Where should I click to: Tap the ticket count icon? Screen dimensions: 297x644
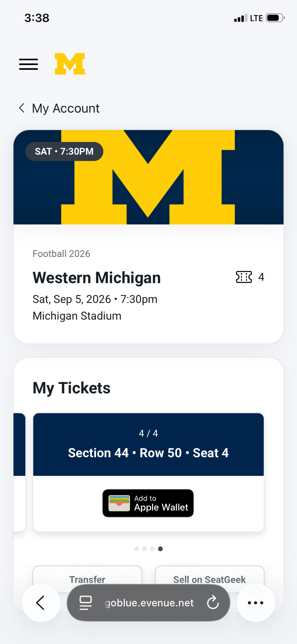tap(244, 277)
